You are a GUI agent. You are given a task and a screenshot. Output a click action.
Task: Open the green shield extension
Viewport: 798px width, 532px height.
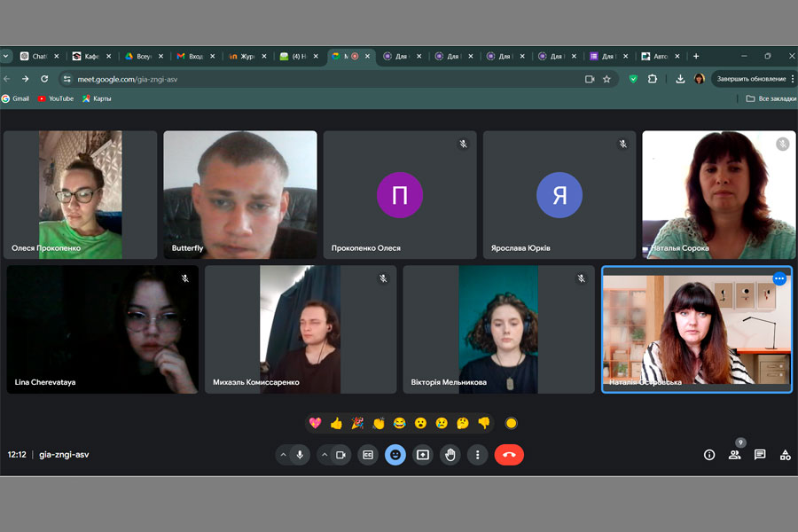633,79
